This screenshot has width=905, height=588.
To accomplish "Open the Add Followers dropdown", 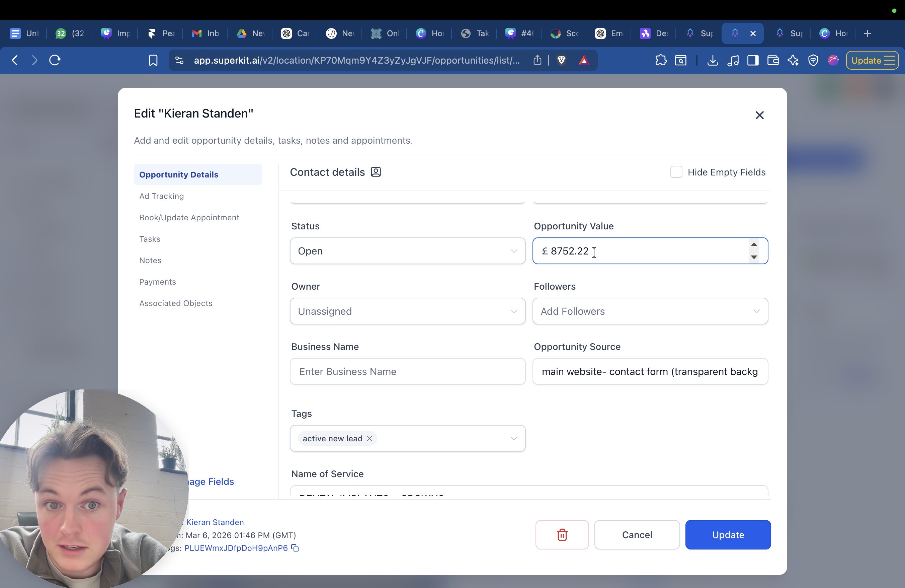I will [650, 311].
